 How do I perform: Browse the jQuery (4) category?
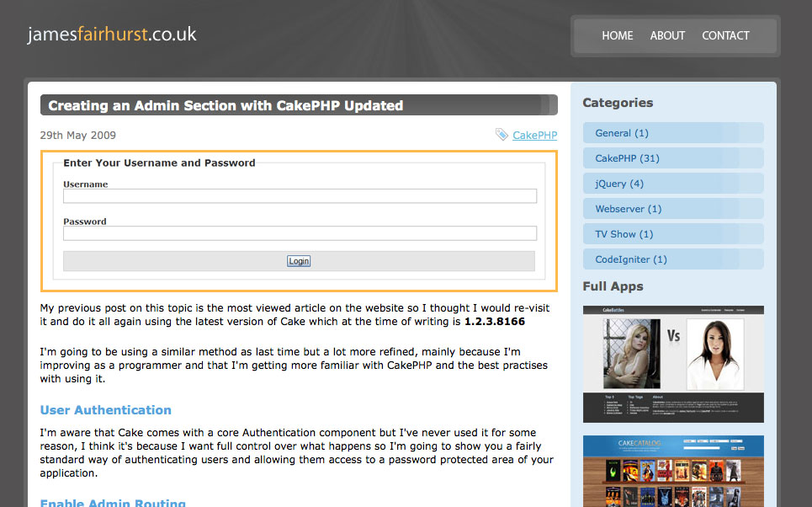[618, 184]
